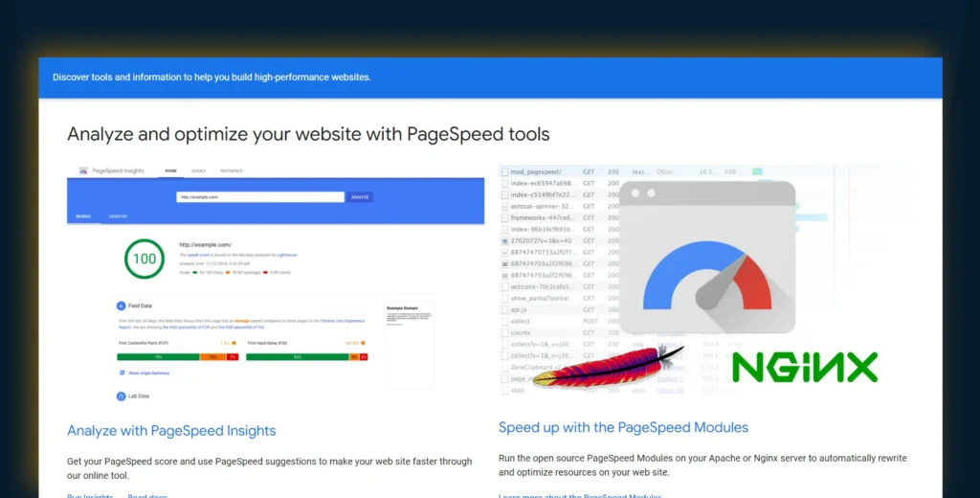Click the orange dot beside First Contentful Paint value
Viewport: 980px width, 498px height.
[234, 344]
